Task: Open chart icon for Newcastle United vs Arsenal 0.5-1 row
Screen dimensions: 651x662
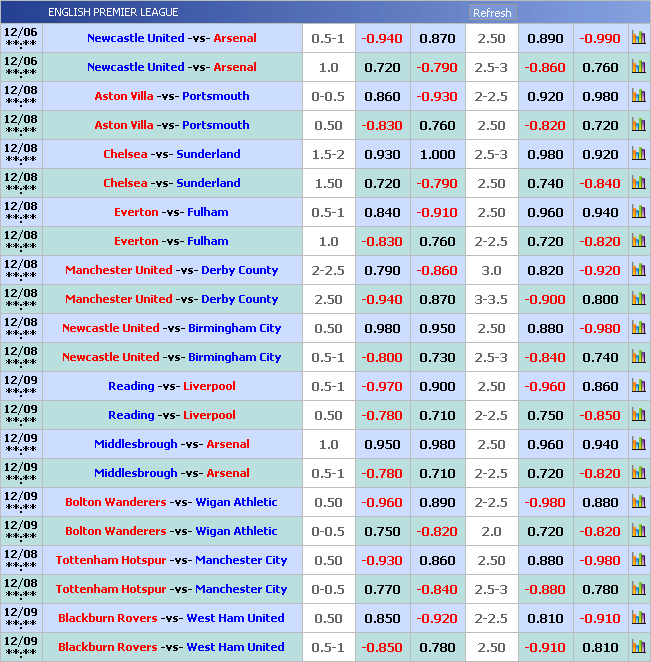Action: pyautogui.click(x=638, y=38)
